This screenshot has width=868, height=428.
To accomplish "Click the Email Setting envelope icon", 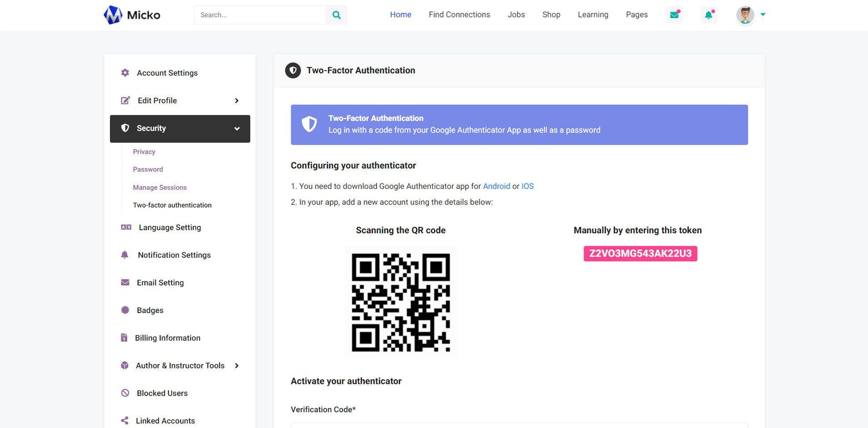I will [x=125, y=282].
